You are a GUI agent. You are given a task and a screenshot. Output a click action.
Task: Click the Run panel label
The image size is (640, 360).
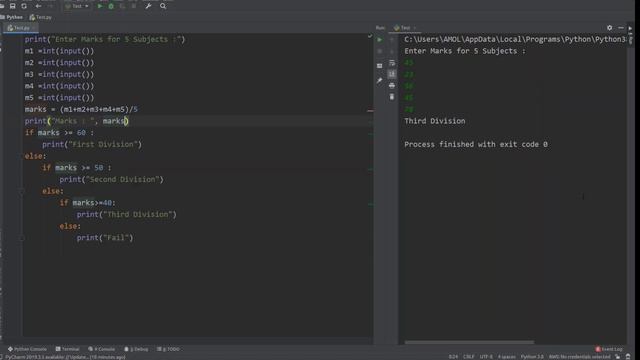[380, 28]
